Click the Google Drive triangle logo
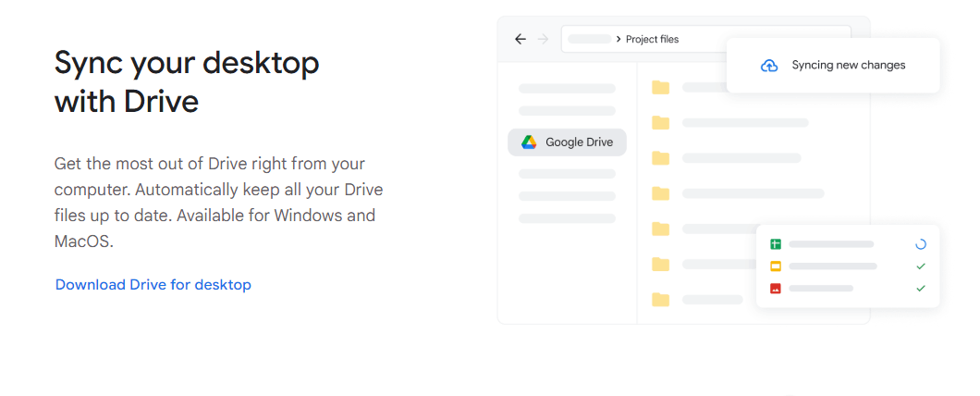Viewport: 980px width, 396px height. click(529, 142)
